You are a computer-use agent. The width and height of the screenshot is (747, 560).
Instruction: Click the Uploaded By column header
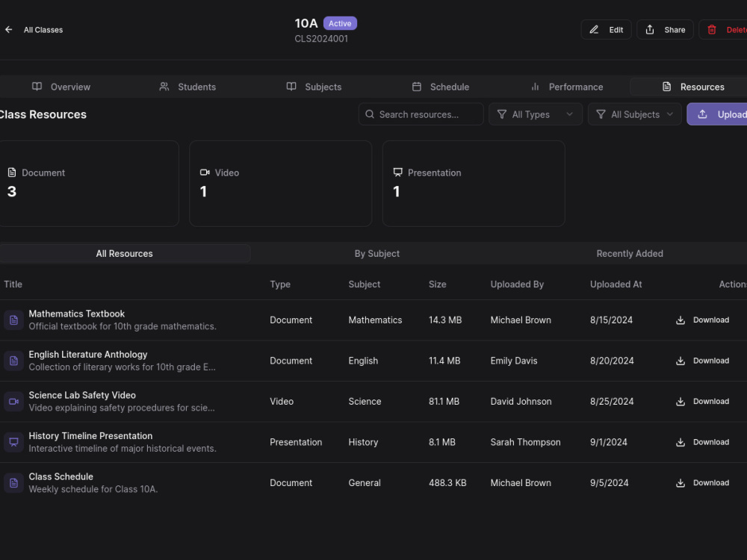517,284
